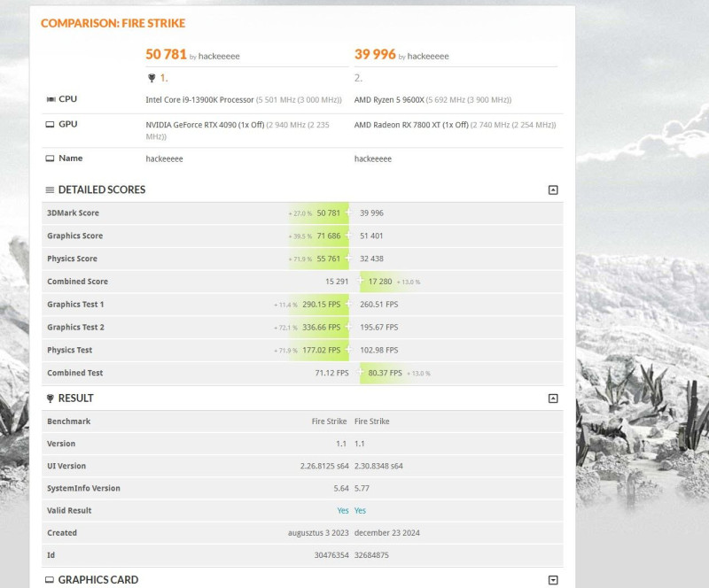Click the Combined Score value 17 280

tap(380, 282)
